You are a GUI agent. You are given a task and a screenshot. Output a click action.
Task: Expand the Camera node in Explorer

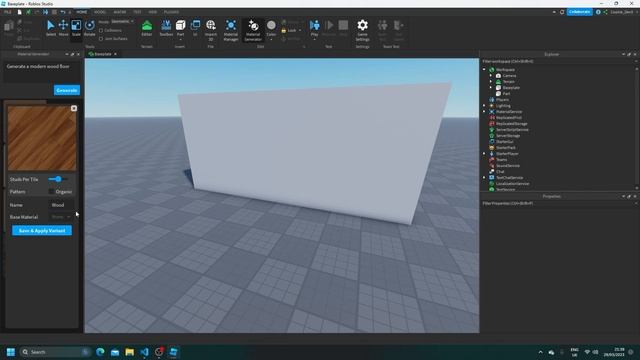tap(491, 76)
